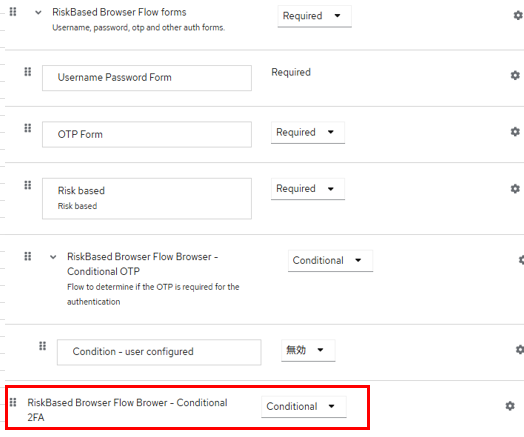Open settings gear for Risk based step
The width and height of the screenshot is (524, 437).
click(x=515, y=188)
